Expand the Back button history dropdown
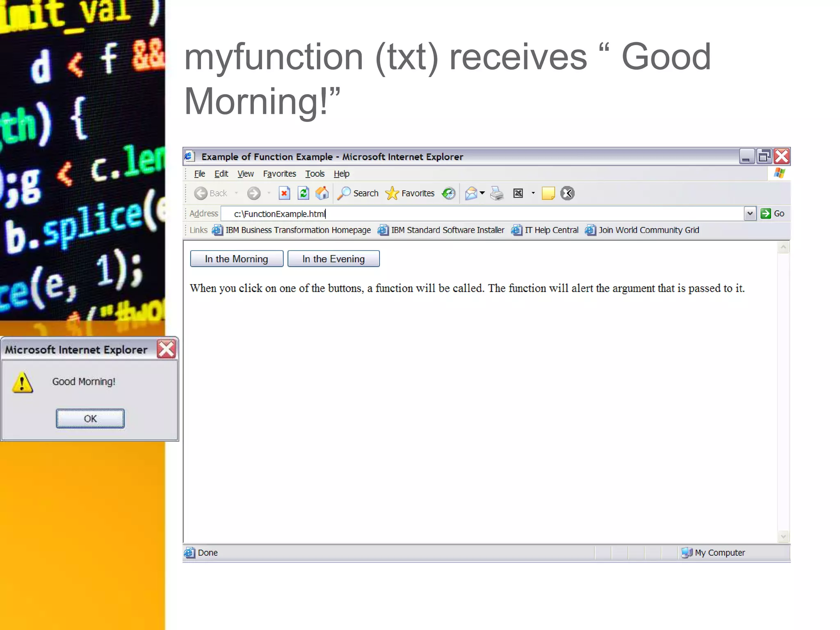This screenshot has height=630, width=840. 236,193
